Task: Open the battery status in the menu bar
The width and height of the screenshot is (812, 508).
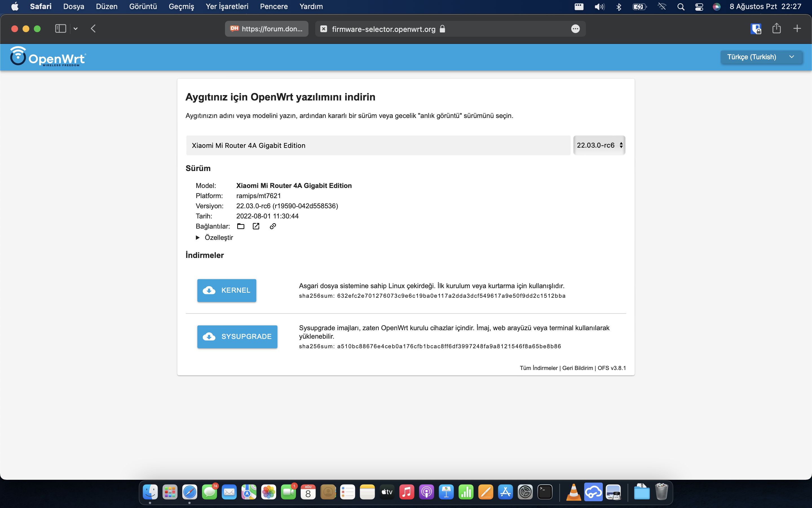Action: coord(639,7)
